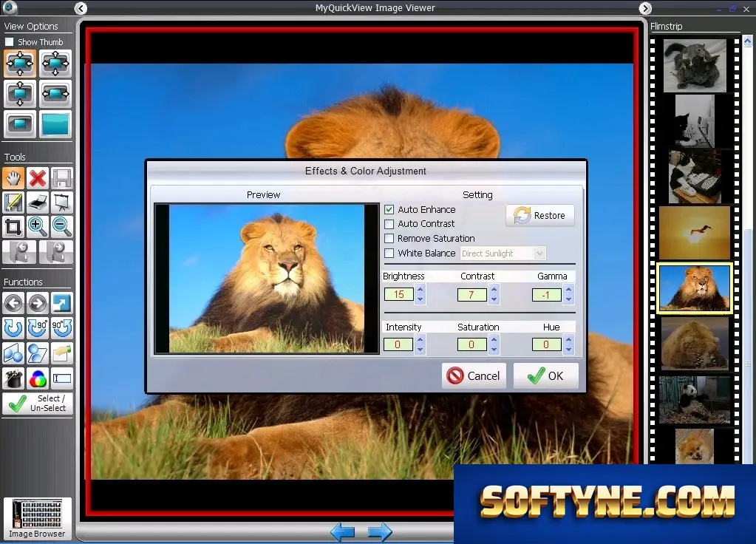Select the crop tool icon
The width and height of the screenshot is (756, 544).
[13, 227]
